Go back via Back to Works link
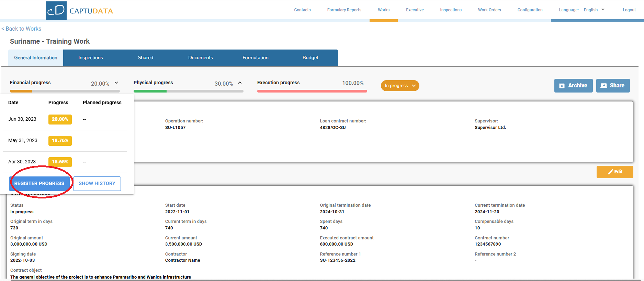Screen dimensions: 644x281 [x=21, y=29]
